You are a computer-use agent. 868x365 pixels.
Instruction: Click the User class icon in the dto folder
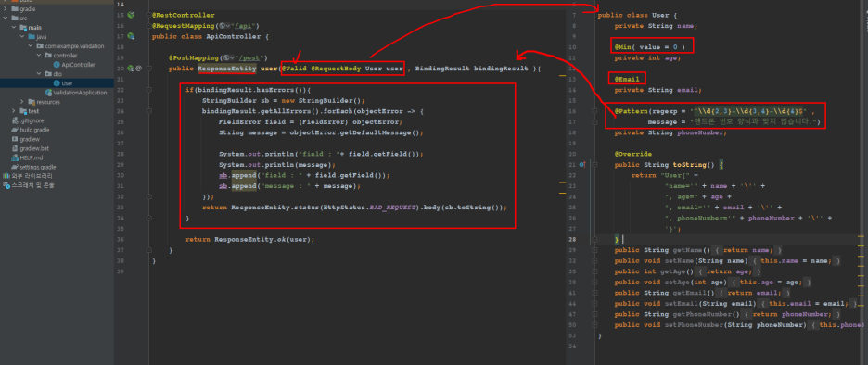(57, 83)
